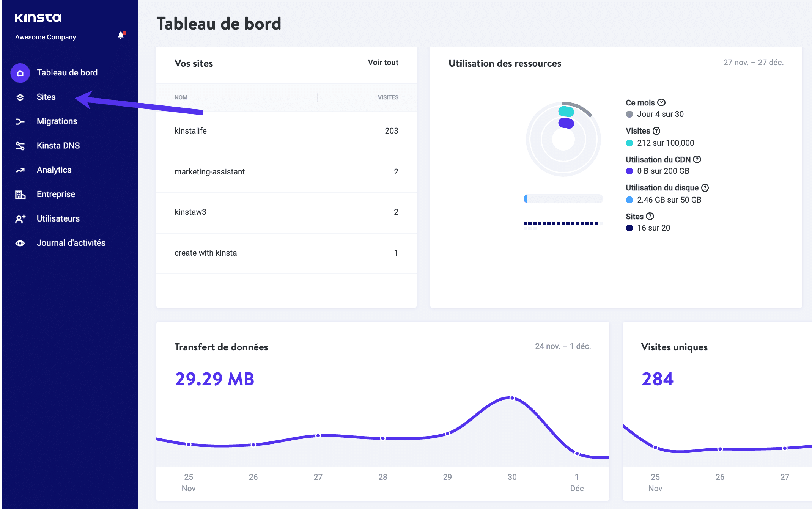
Task: Select the Entreprise building icon
Action: pos(20,194)
